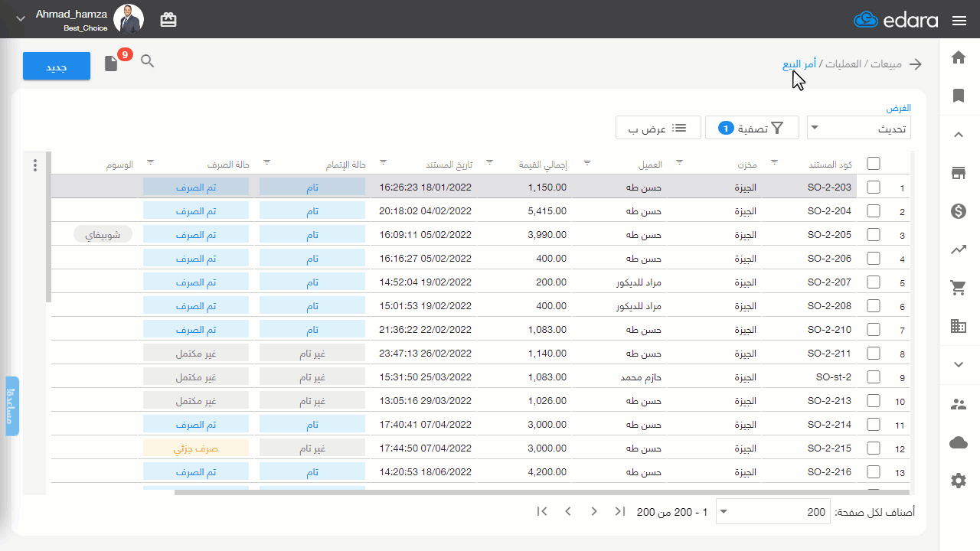This screenshot has height=551, width=980.
Task: Open the home icon in sidebar
Action: 959,58
